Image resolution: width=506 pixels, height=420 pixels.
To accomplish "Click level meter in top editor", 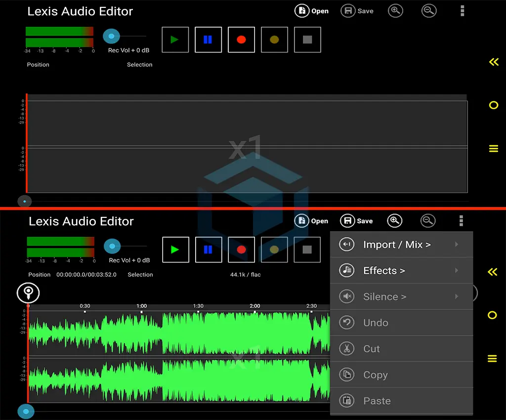I will [59, 37].
